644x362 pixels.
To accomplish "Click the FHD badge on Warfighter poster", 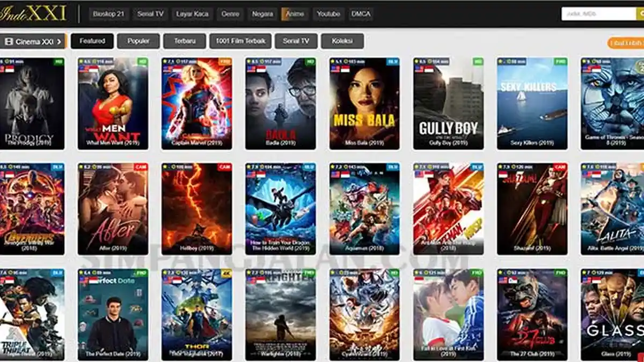I will point(310,273).
